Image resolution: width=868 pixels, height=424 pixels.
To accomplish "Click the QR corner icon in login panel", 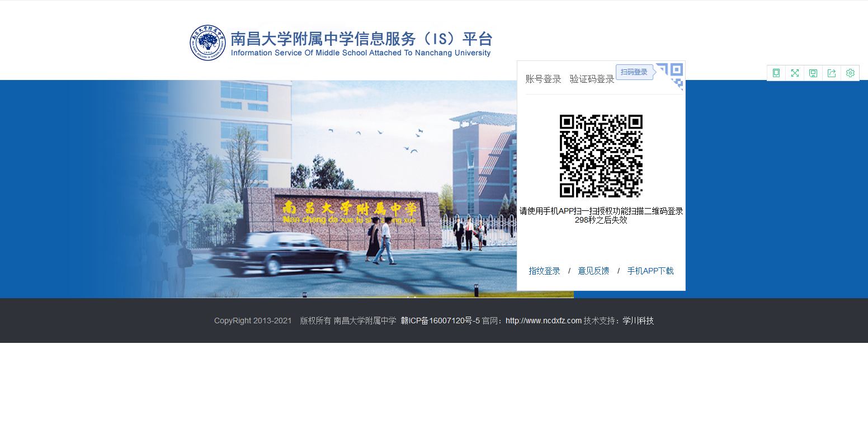I will [670, 76].
